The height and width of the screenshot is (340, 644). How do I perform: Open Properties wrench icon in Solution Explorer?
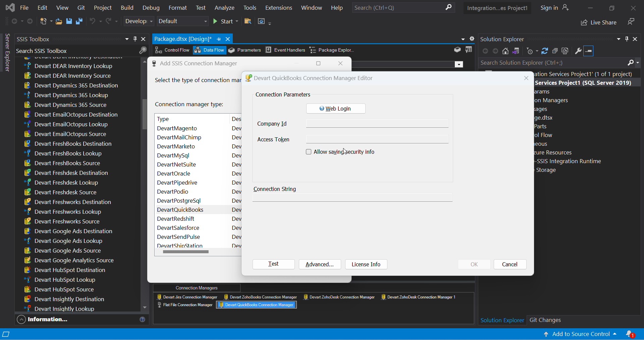click(578, 51)
